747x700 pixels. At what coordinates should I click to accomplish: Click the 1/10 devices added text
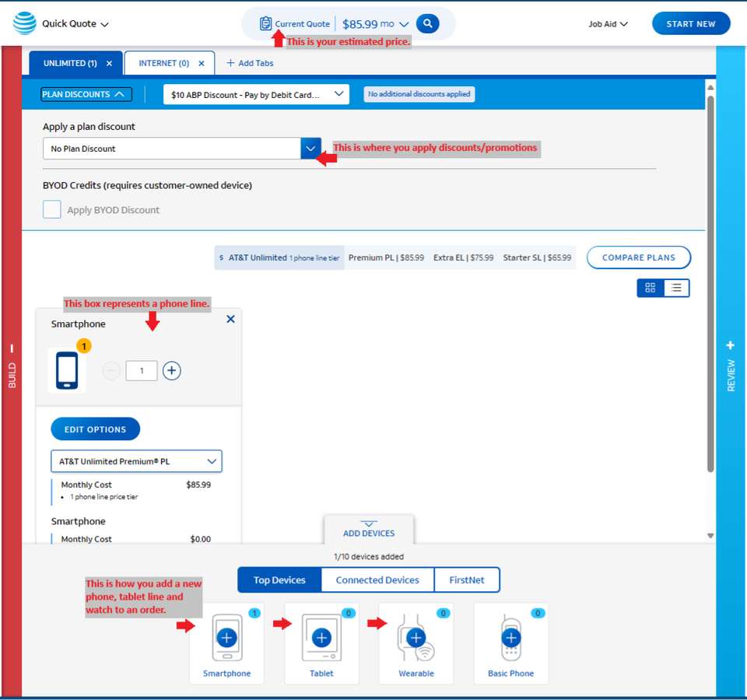click(x=369, y=556)
